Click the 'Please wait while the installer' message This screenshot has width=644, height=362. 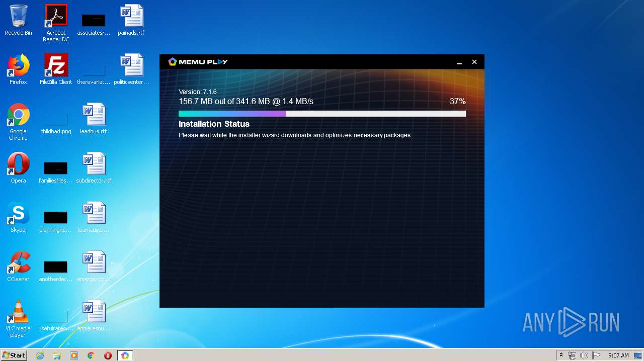click(x=295, y=135)
